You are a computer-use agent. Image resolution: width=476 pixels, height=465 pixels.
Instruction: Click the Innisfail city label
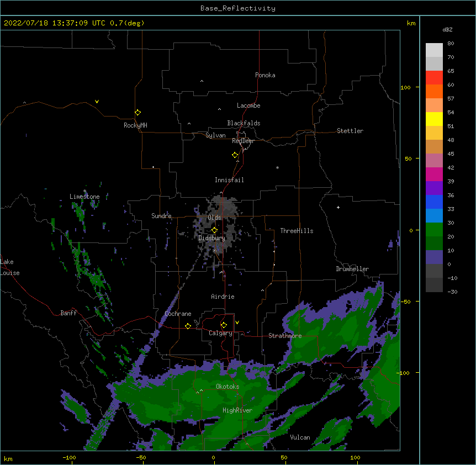(229, 180)
